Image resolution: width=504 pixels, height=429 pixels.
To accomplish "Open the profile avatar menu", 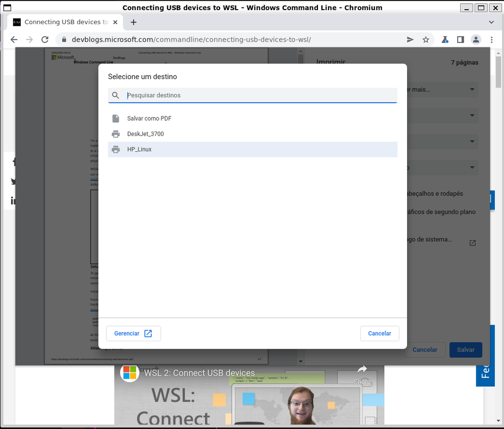I will pos(476,39).
